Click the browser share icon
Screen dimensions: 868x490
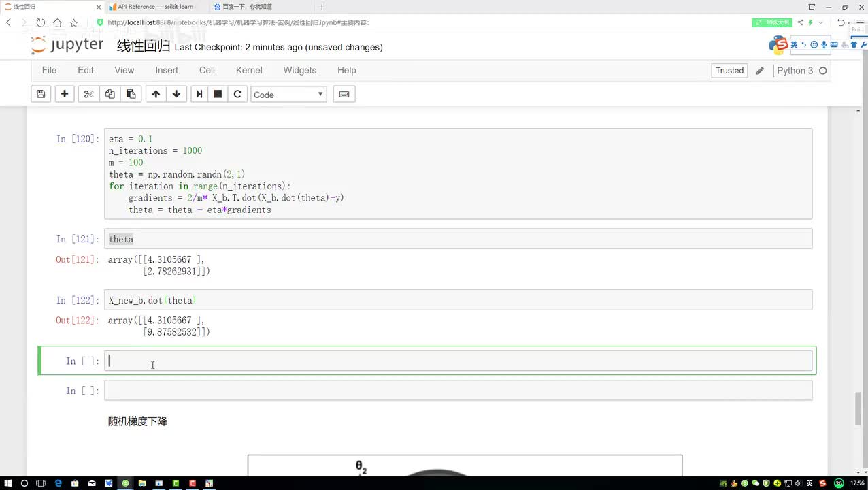click(801, 22)
